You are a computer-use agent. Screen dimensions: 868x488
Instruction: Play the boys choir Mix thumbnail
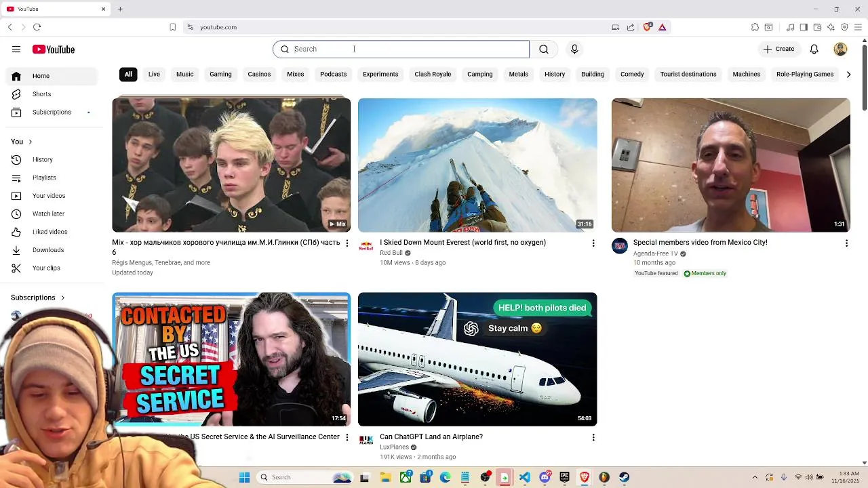pyautogui.click(x=231, y=165)
